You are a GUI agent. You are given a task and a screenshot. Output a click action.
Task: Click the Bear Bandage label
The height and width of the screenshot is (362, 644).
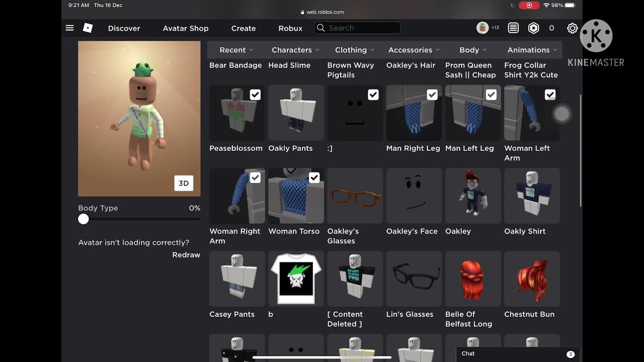click(235, 65)
